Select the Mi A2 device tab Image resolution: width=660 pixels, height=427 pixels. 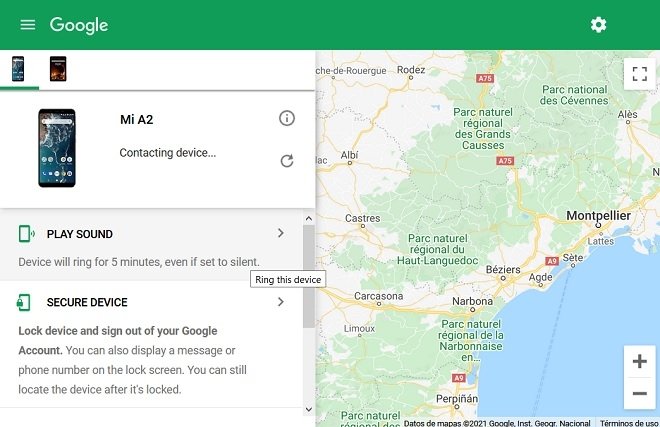18,69
